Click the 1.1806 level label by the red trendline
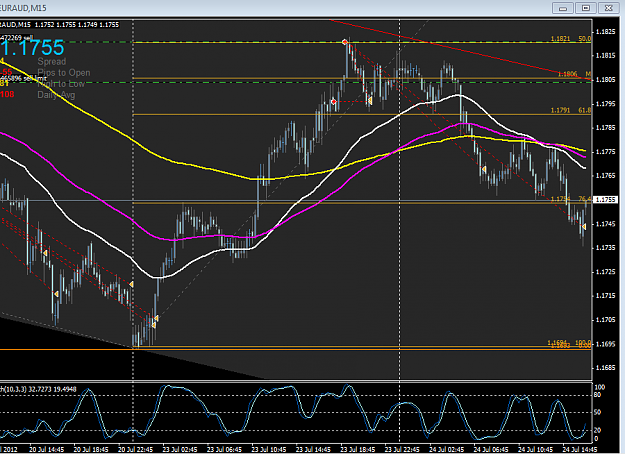Viewport: 625px width, 454px height. [x=574, y=74]
